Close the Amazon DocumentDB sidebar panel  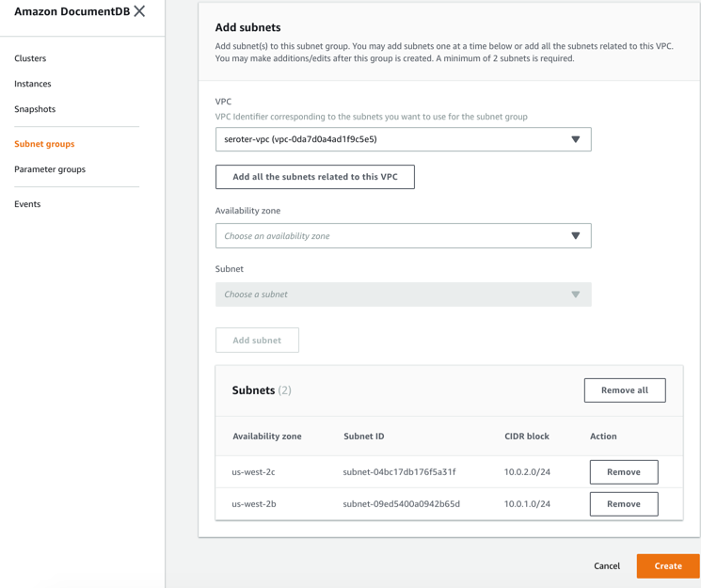coord(139,11)
